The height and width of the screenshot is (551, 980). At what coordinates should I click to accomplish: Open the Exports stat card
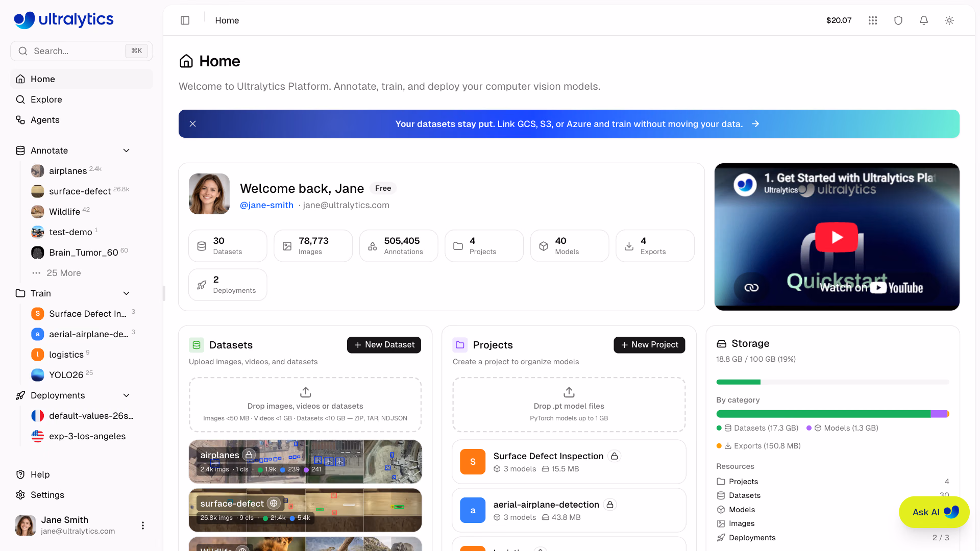tap(655, 246)
